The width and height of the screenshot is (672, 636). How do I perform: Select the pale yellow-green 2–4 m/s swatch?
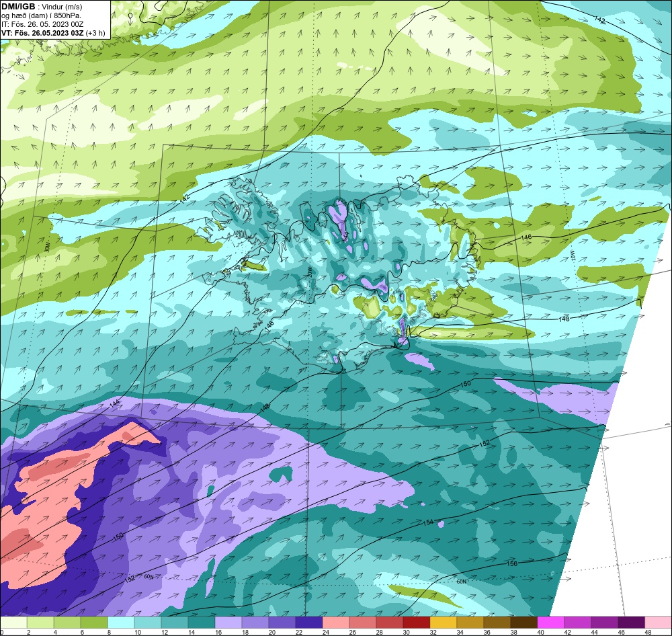[x=40, y=623]
